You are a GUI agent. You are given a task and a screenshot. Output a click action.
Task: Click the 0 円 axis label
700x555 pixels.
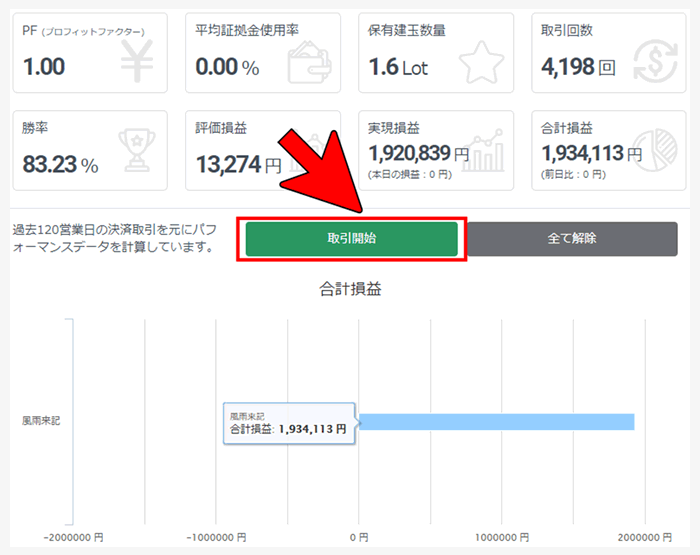(x=359, y=538)
